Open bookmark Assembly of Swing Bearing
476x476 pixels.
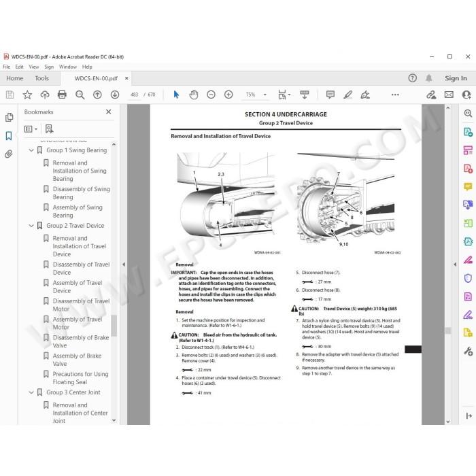[78, 211]
